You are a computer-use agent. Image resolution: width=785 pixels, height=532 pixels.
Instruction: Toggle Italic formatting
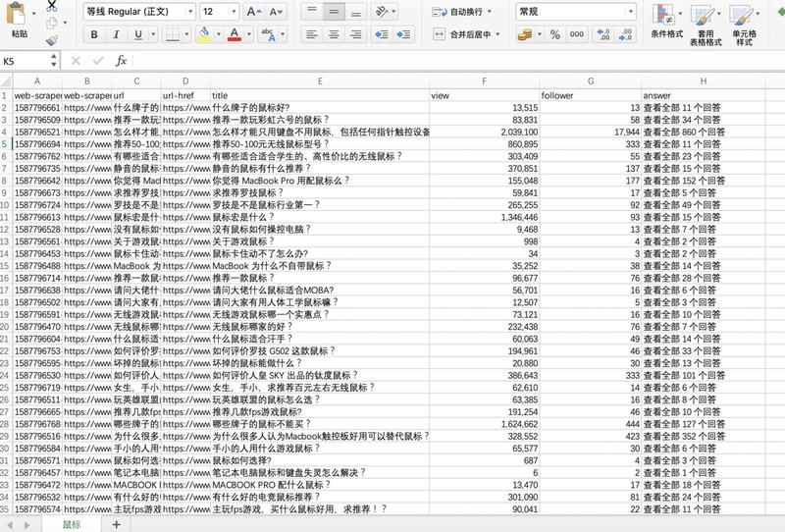pos(116,34)
